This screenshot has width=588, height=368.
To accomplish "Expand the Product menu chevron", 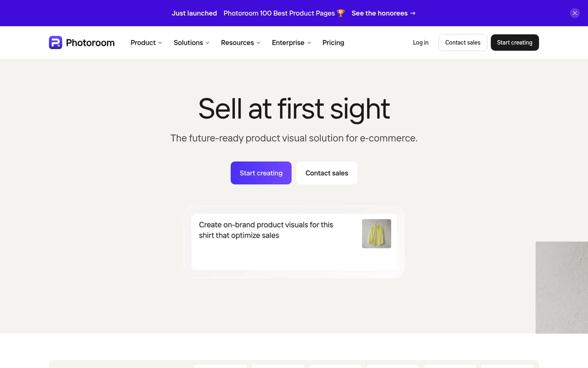I will pyautogui.click(x=160, y=43).
